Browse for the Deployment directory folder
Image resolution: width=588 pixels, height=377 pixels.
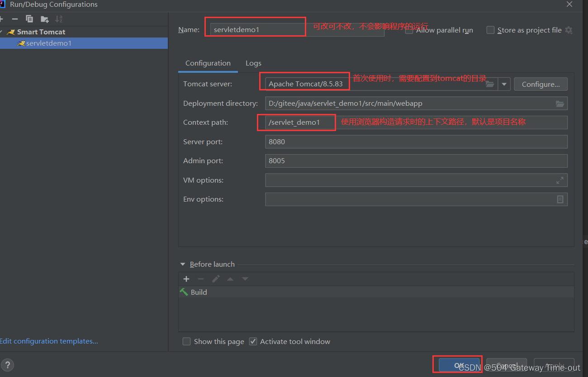click(560, 104)
